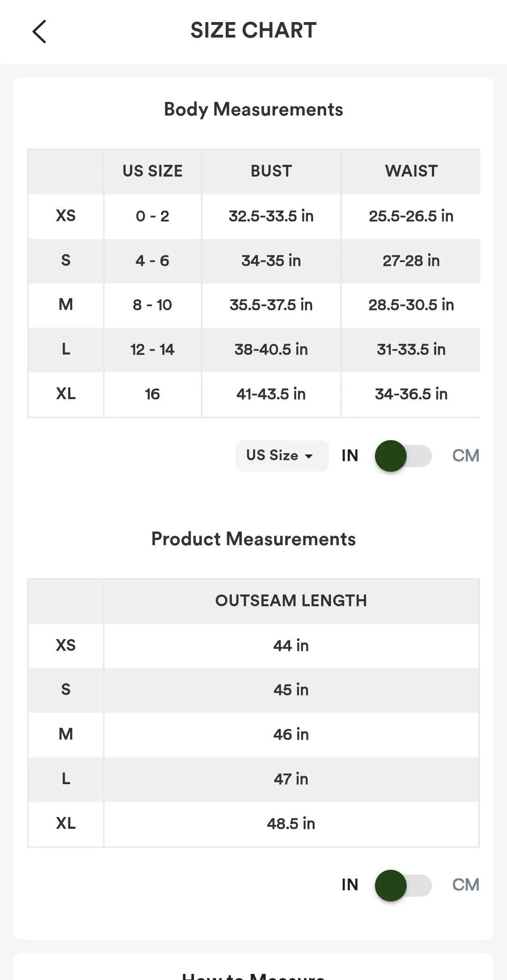Select CM label under Body Measurements
Screen dimensions: 507x980
pyautogui.click(x=466, y=455)
